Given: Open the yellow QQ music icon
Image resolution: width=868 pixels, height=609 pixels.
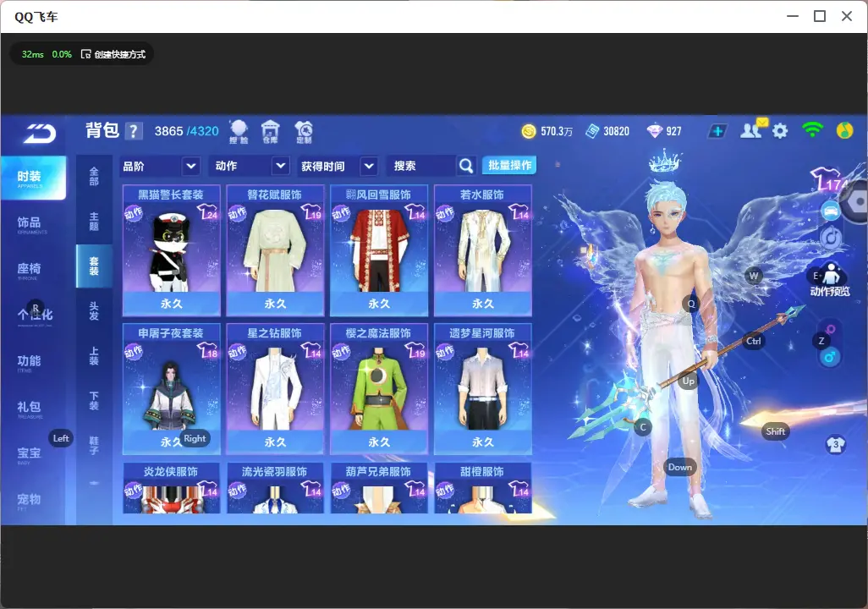Looking at the screenshot, I should point(844,130).
